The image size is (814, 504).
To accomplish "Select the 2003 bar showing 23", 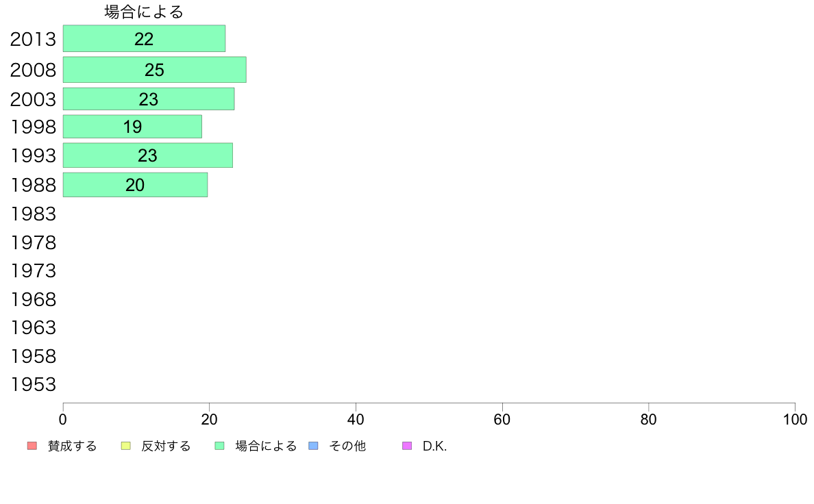I will pos(149,99).
